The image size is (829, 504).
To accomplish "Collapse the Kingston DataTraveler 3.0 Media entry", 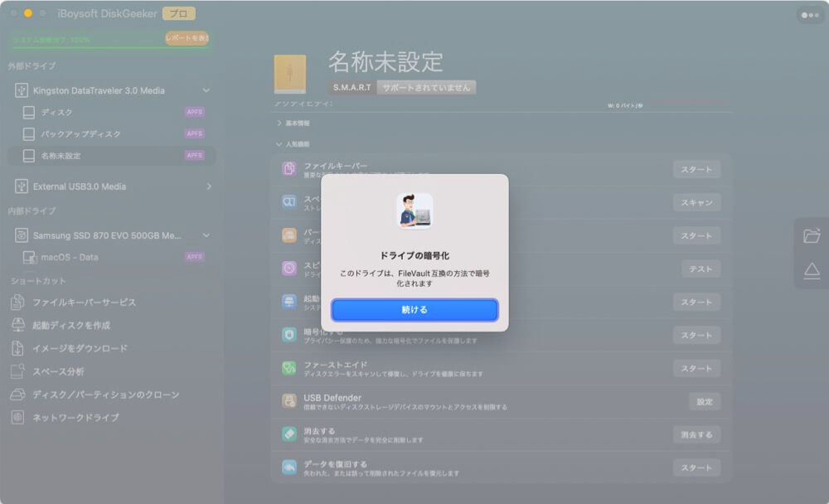I will click(x=207, y=90).
